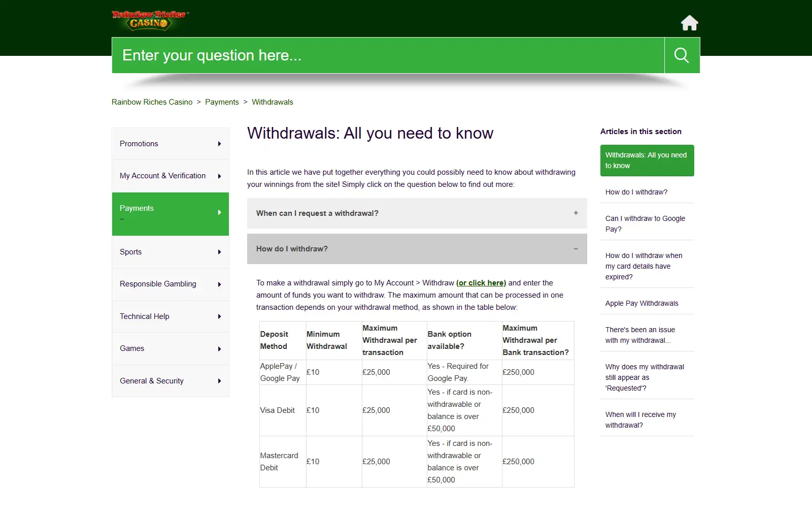Viewport: 812px width, 515px height.
Task: Expand Promotions using its arrow
Action: 219,144
